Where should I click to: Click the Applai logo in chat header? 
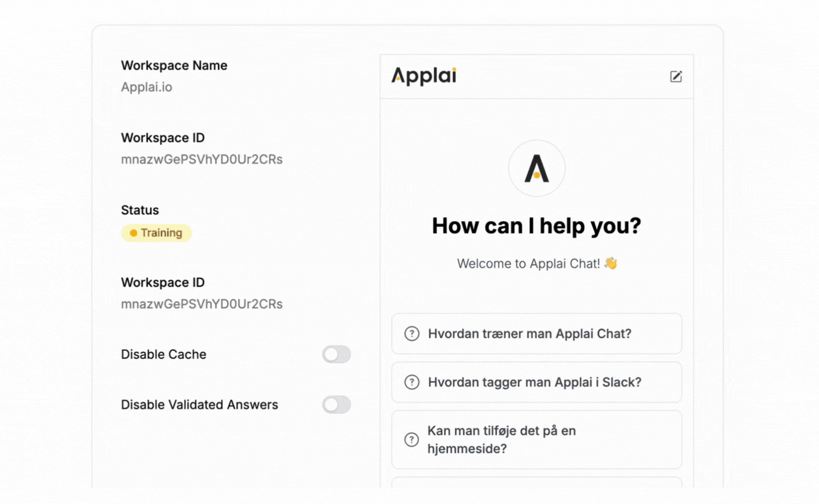(x=424, y=76)
